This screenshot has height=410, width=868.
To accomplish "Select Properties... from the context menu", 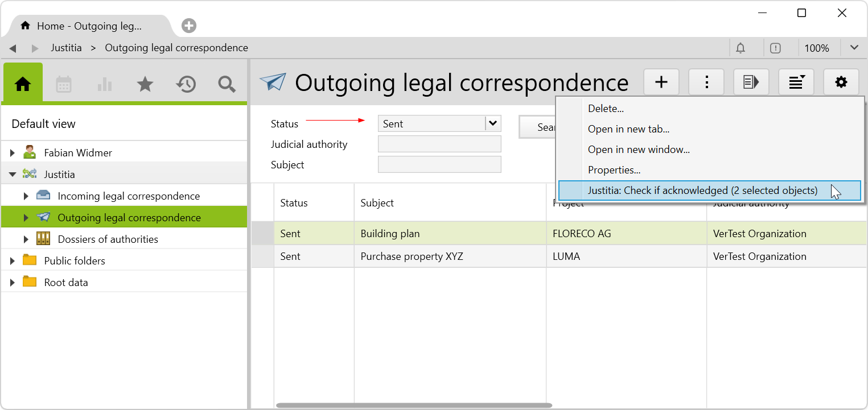I will [x=614, y=170].
